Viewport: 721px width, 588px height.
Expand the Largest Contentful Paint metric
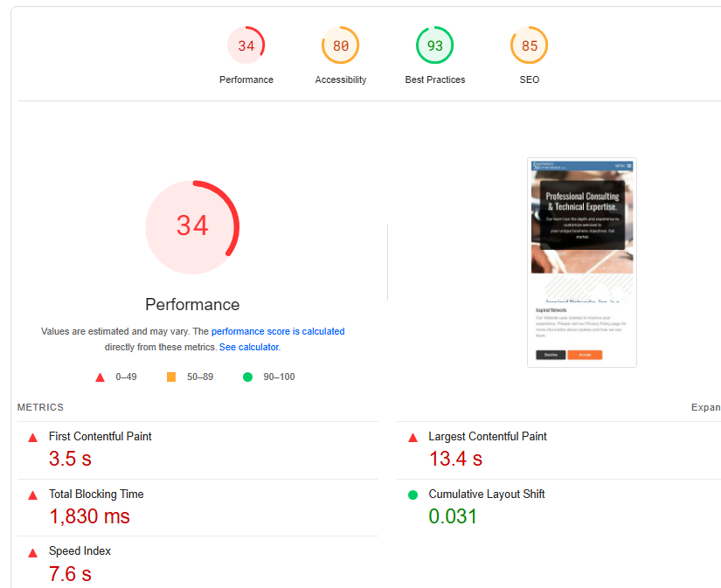coord(558,451)
